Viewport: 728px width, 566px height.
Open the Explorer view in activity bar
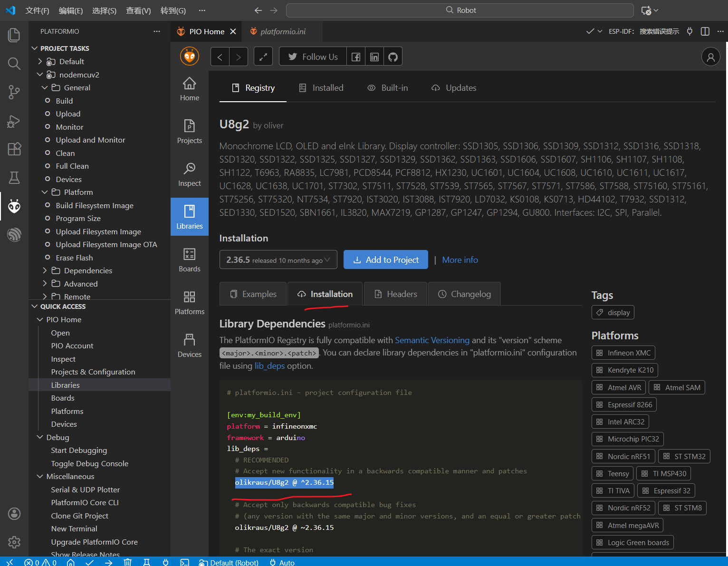click(x=14, y=35)
